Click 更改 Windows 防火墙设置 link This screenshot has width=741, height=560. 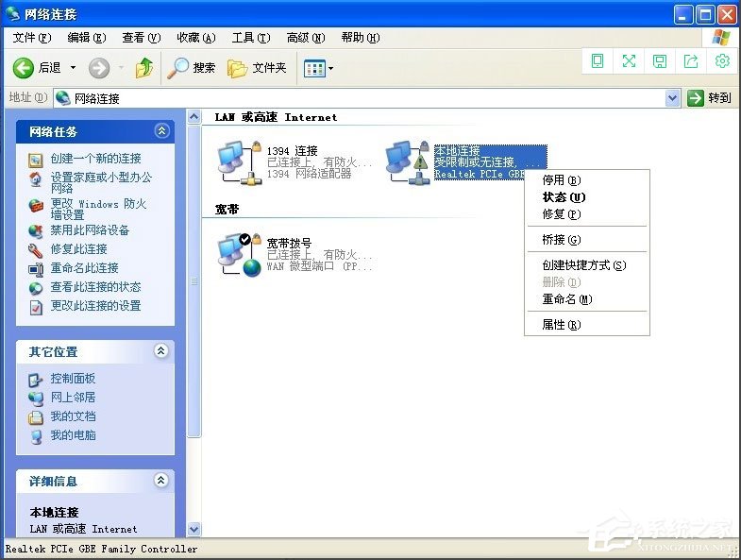tap(98, 209)
